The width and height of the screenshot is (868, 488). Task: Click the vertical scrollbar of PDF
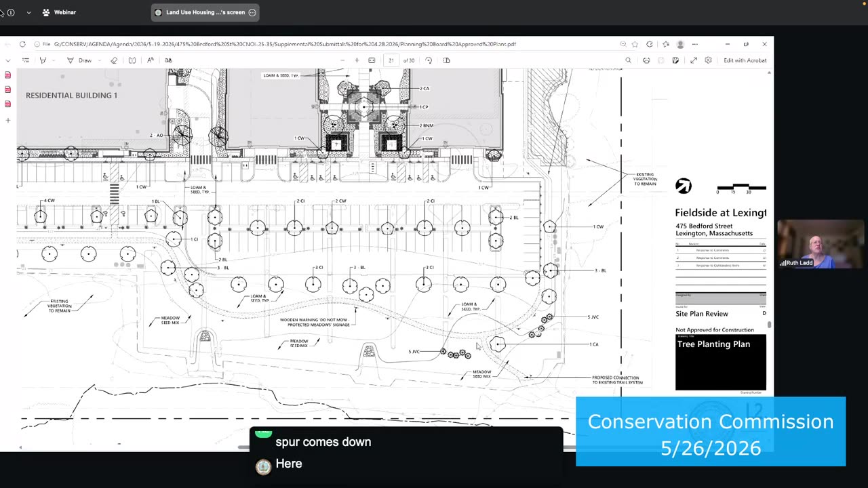(x=769, y=325)
